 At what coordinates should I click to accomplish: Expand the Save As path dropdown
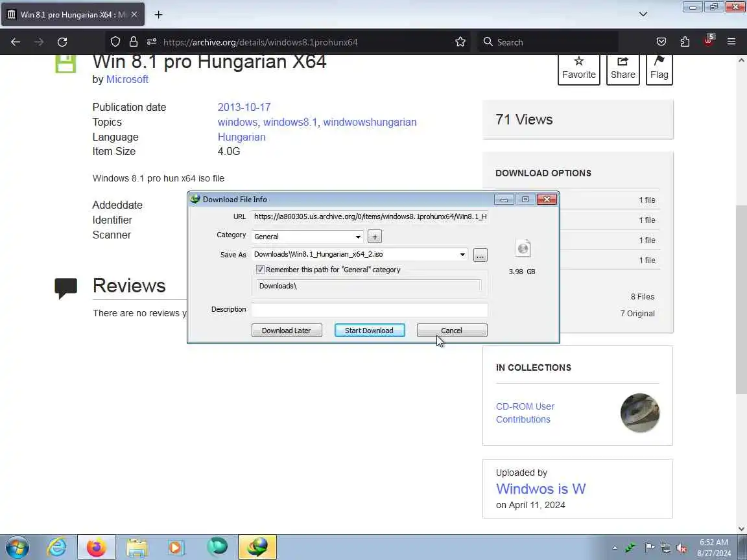(462, 255)
